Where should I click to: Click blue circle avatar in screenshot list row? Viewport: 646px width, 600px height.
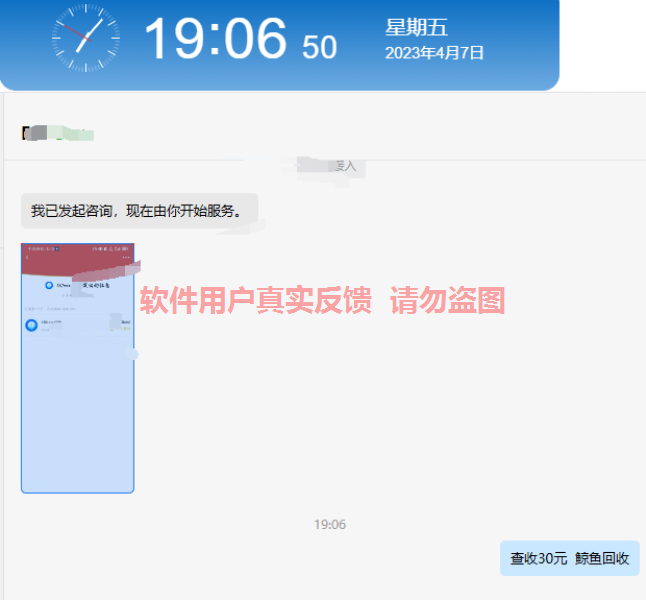(32, 325)
